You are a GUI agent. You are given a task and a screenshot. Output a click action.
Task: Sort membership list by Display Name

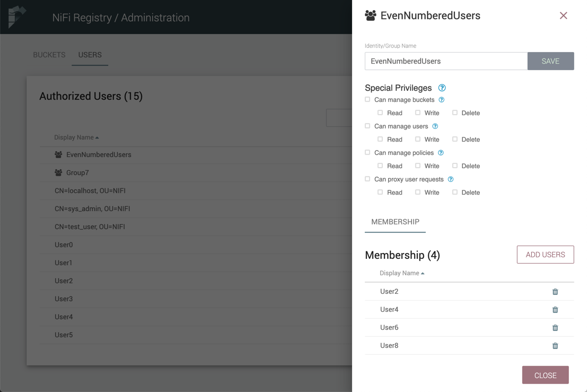[x=401, y=273]
